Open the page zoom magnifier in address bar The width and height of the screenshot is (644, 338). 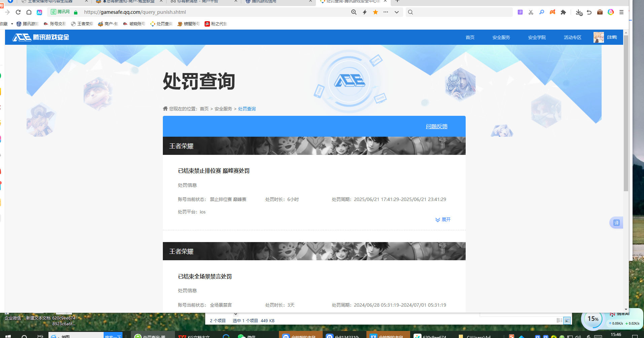pos(354,12)
